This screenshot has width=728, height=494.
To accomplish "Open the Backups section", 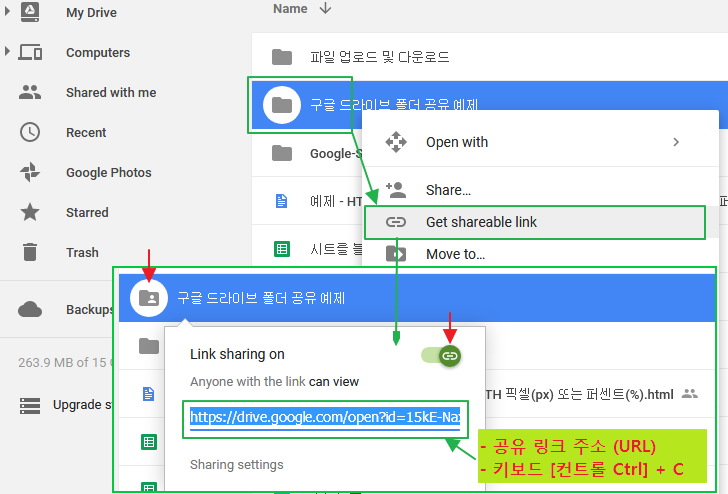I will coord(90,309).
